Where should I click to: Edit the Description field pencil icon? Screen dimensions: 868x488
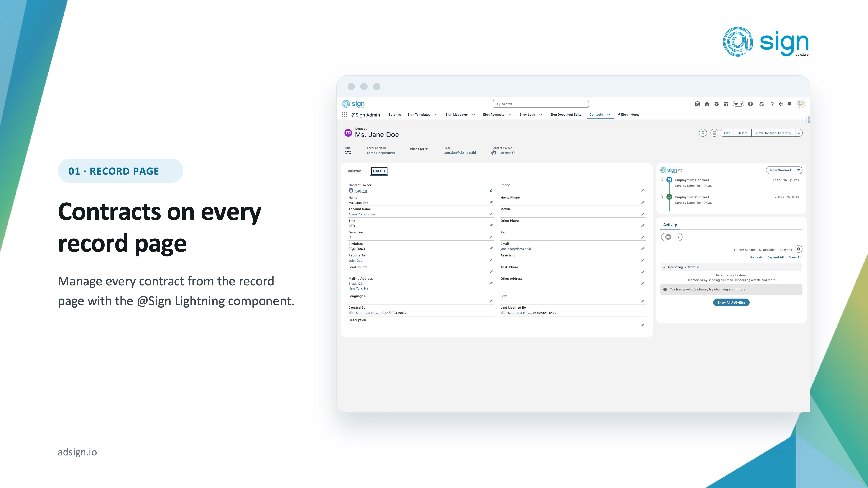pyautogui.click(x=643, y=325)
